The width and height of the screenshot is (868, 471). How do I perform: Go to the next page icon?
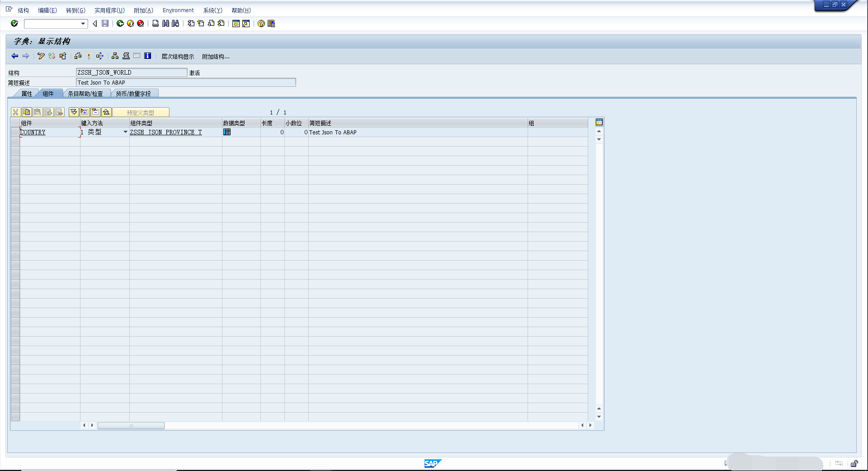click(211, 24)
